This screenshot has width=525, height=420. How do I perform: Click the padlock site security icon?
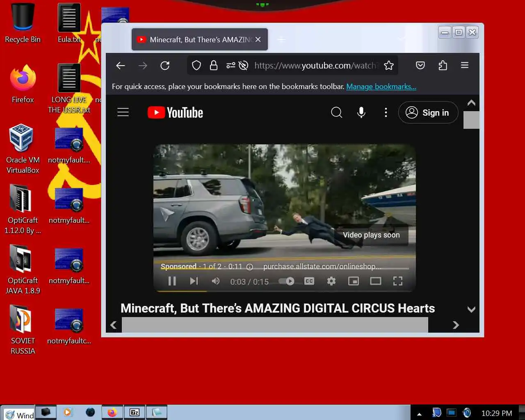tap(214, 66)
